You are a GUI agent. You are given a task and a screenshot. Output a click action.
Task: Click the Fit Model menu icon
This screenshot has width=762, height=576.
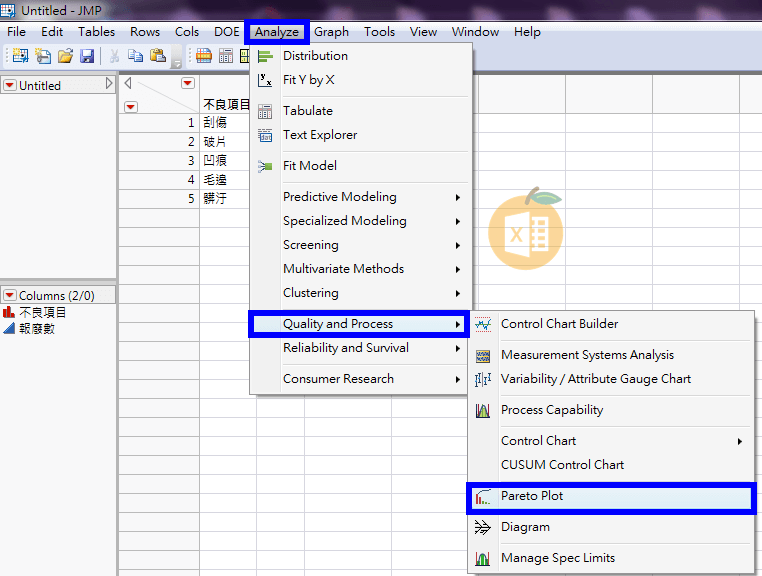click(265, 166)
